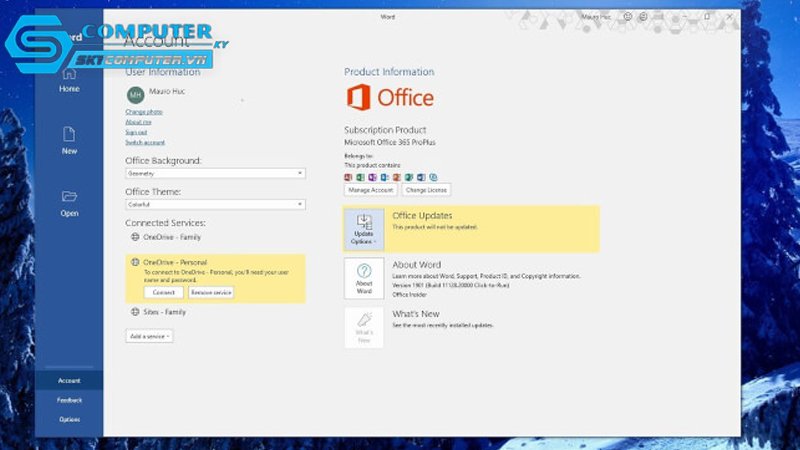Screen dimensions: 800x450
Task: Click the globe icon beside Sites - Family
Action: 135,311
